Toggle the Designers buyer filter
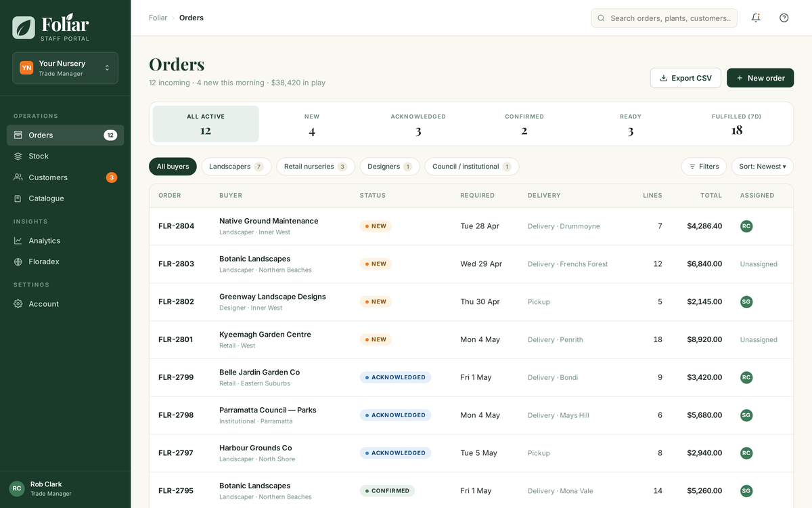This screenshot has width=812, height=508. (389, 166)
